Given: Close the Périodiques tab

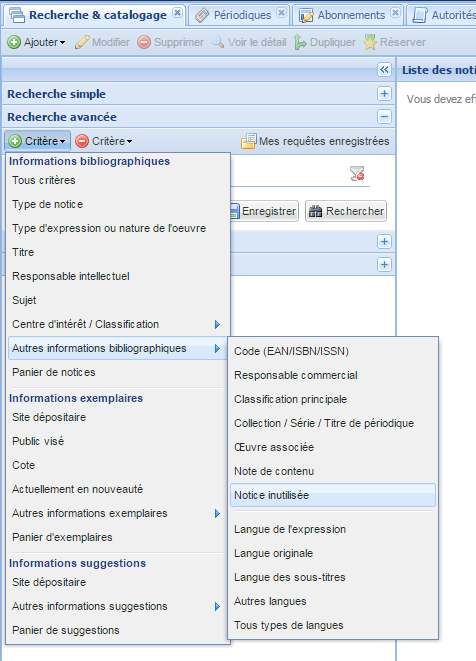Looking at the screenshot, I should coord(281,13).
